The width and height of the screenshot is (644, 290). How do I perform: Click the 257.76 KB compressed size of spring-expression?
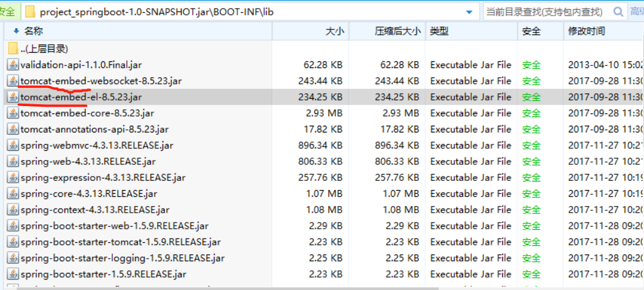tap(397, 177)
